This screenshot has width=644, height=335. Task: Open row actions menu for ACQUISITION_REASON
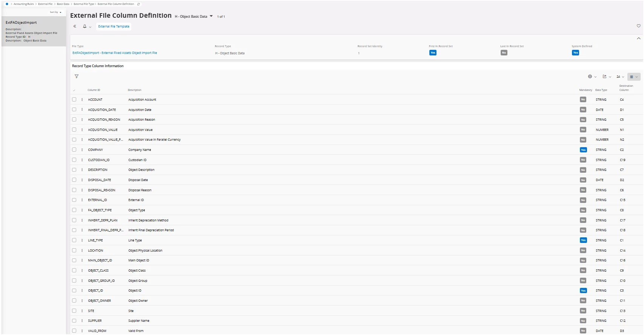click(x=82, y=120)
